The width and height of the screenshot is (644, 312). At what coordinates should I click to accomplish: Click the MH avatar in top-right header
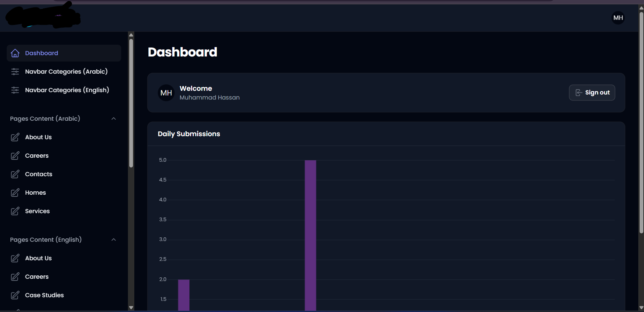pos(618,18)
